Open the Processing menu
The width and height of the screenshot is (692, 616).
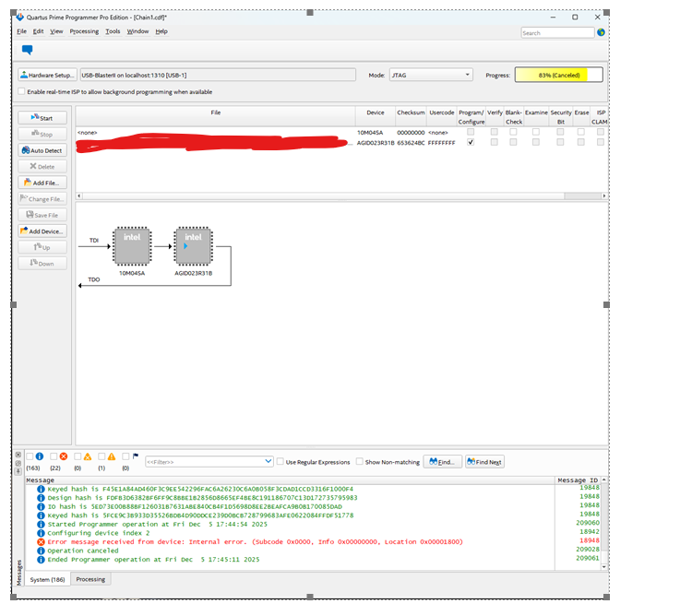tap(84, 31)
